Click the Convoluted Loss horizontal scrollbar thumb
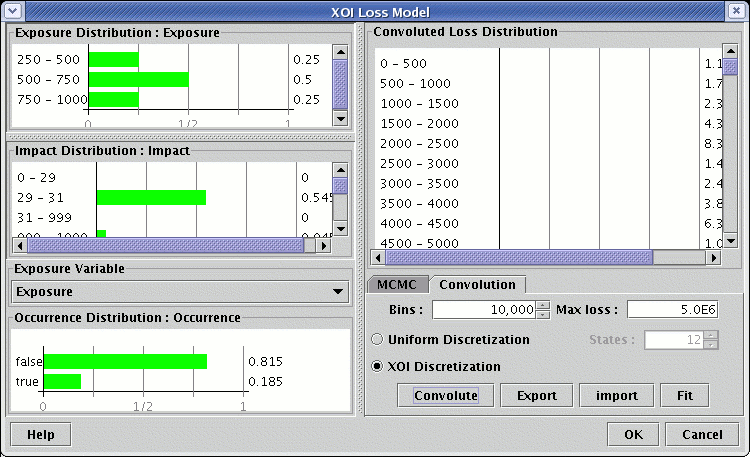The image size is (750, 457). pos(519,258)
